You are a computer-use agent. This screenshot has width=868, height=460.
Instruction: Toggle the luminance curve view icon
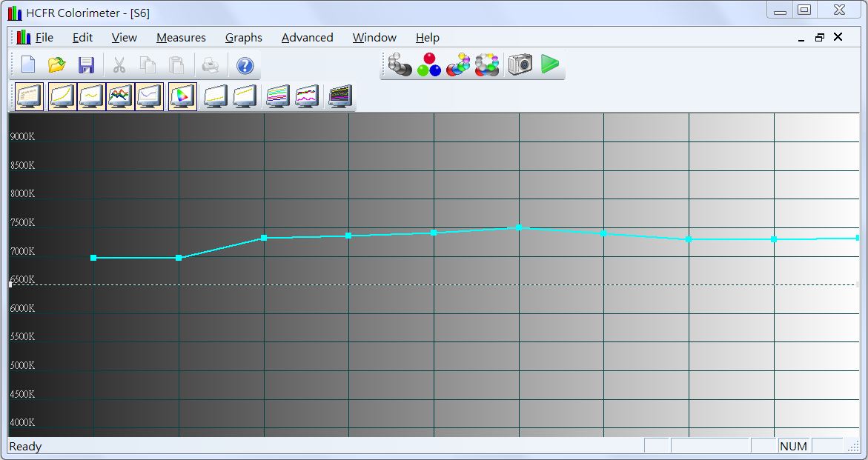point(62,97)
